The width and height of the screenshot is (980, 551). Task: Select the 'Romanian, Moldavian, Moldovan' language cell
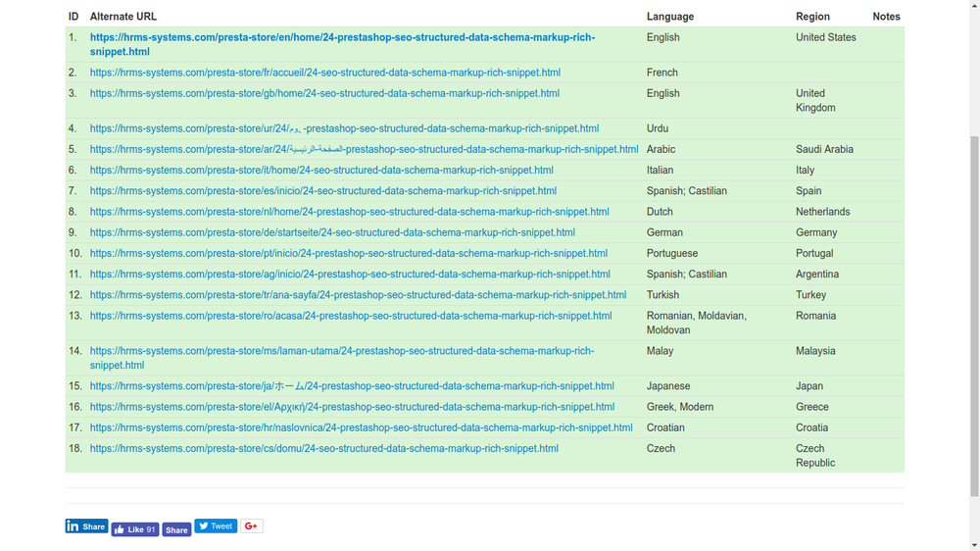coord(696,323)
